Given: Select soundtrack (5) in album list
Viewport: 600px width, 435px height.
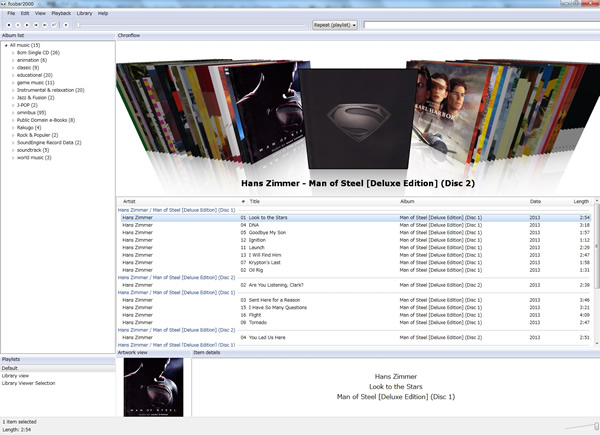Looking at the screenshot, I should tap(33, 150).
